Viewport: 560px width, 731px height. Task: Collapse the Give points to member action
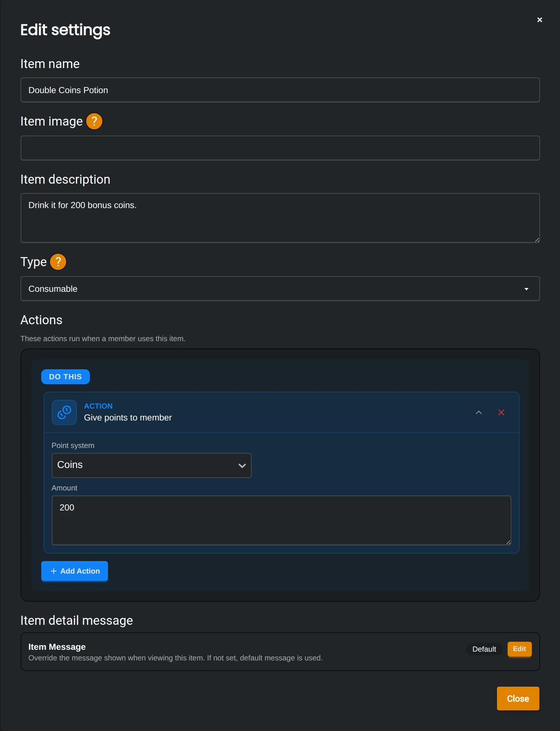(479, 412)
